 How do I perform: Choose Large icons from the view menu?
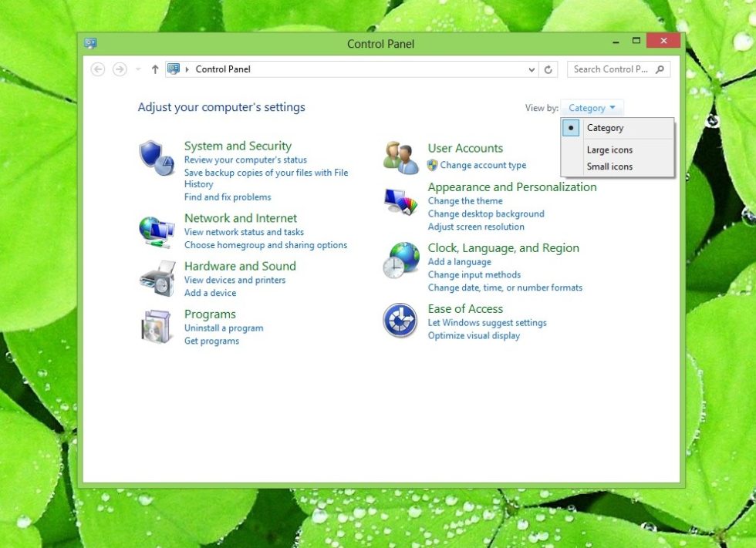609,150
